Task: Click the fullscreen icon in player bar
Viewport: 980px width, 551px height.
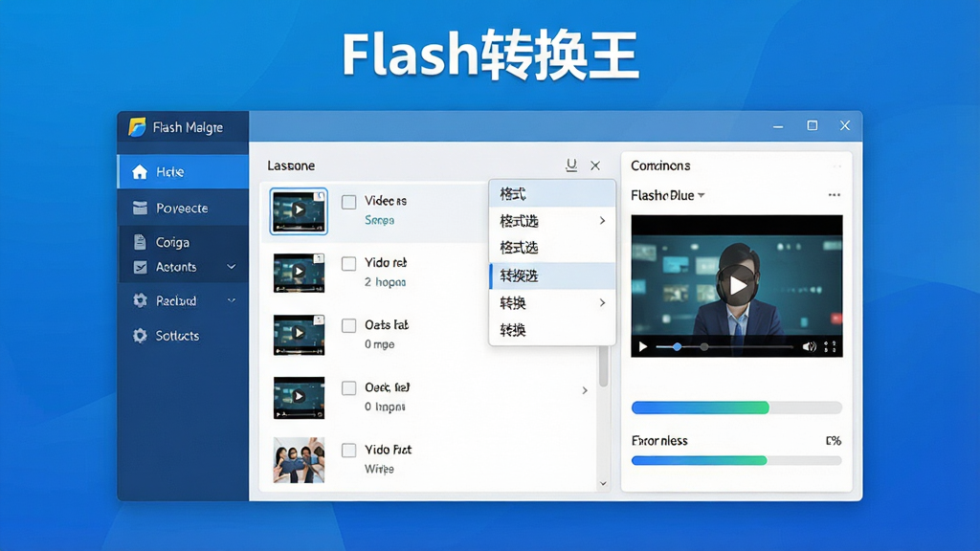Action: [830, 346]
